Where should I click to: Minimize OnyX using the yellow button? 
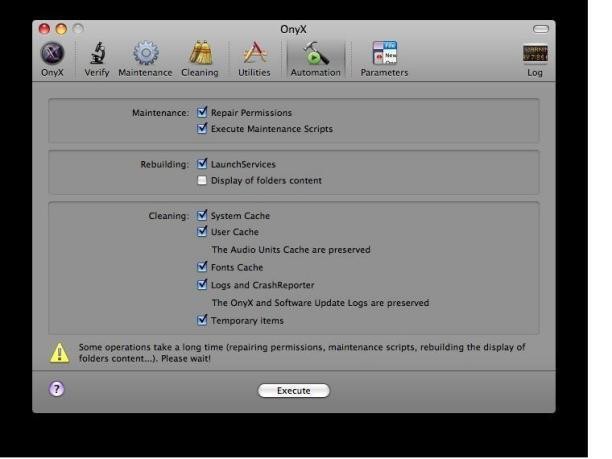click(x=61, y=29)
